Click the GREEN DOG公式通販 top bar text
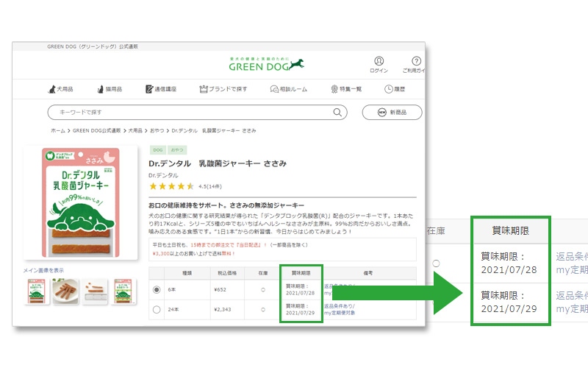Image resolution: width=588 pixels, height=368 pixels. point(93,46)
